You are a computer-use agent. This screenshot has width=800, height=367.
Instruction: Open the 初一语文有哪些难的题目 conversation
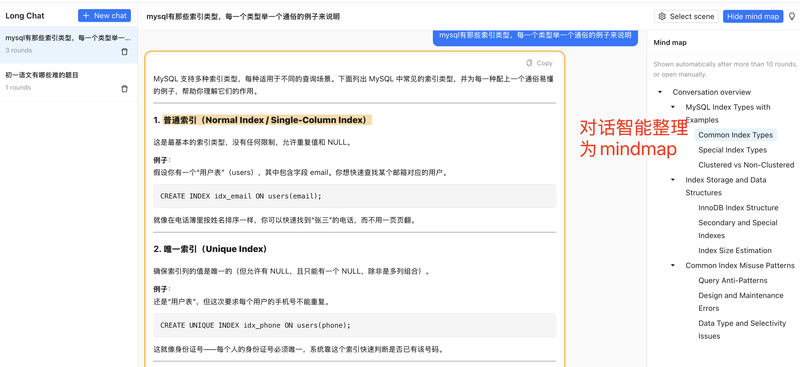(x=68, y=82)
